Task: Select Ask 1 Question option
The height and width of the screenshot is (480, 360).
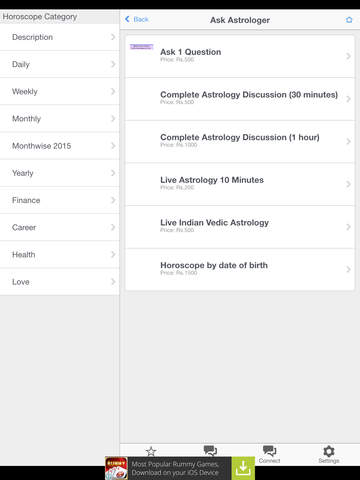Action: click(x=240, y=56)
